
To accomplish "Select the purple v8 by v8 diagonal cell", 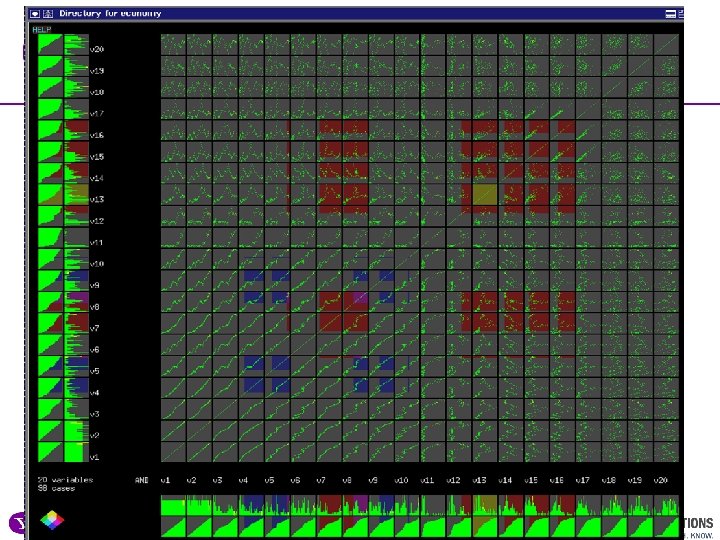I will pos(355,302).
